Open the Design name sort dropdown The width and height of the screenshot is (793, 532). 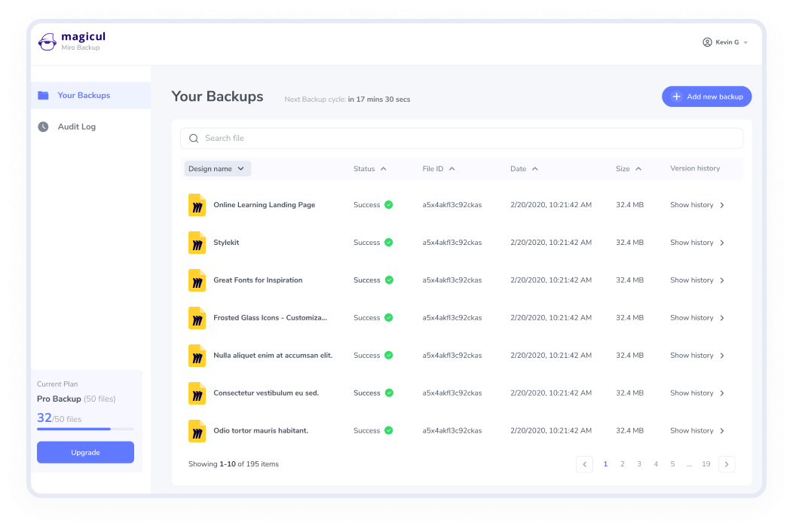point(217,169)
